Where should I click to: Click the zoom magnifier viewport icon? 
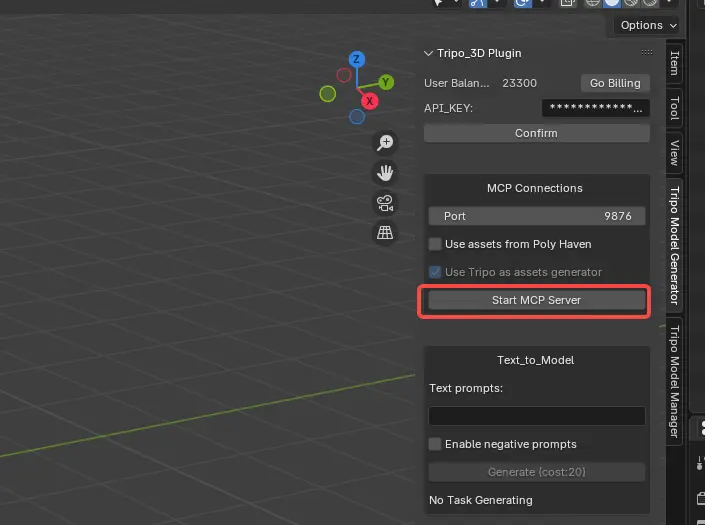pyautogui.click(x=385, y=142)
